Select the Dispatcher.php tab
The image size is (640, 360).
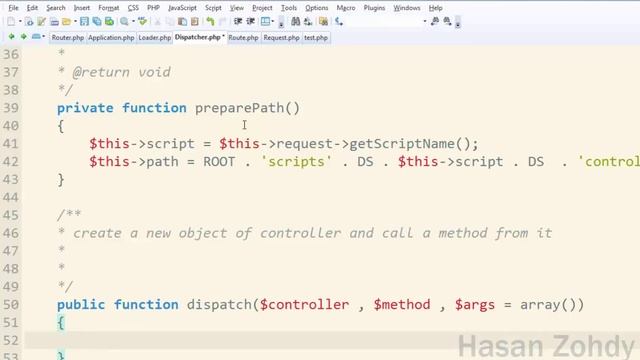pyautogui.click(x=200, y=37)
